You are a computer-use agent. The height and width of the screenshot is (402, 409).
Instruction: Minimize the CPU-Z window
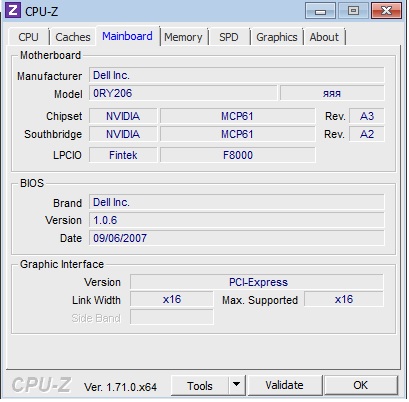(x=320, y=11)
